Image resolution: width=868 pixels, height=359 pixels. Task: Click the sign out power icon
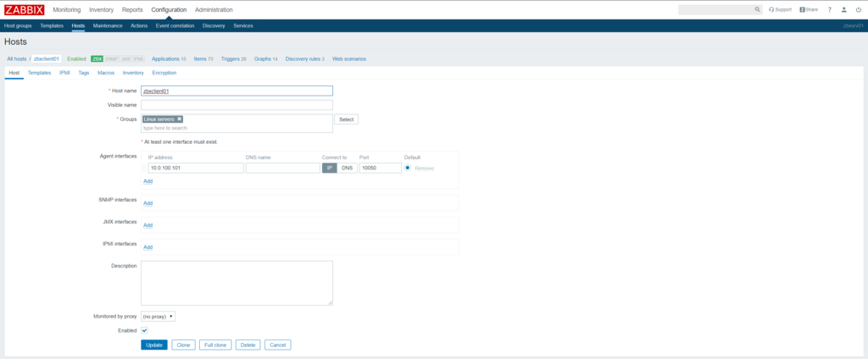[x=858, y=9]
